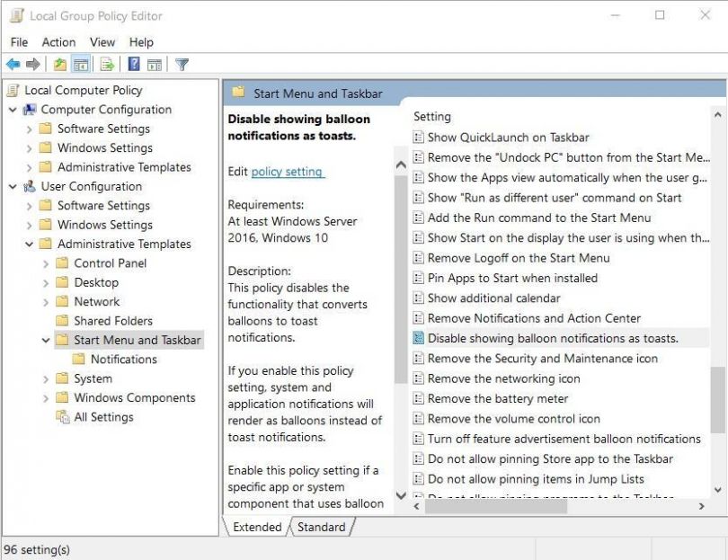Expand the Windows Components folder
This screenshot has width=728, height=560.
click(46, 398)
